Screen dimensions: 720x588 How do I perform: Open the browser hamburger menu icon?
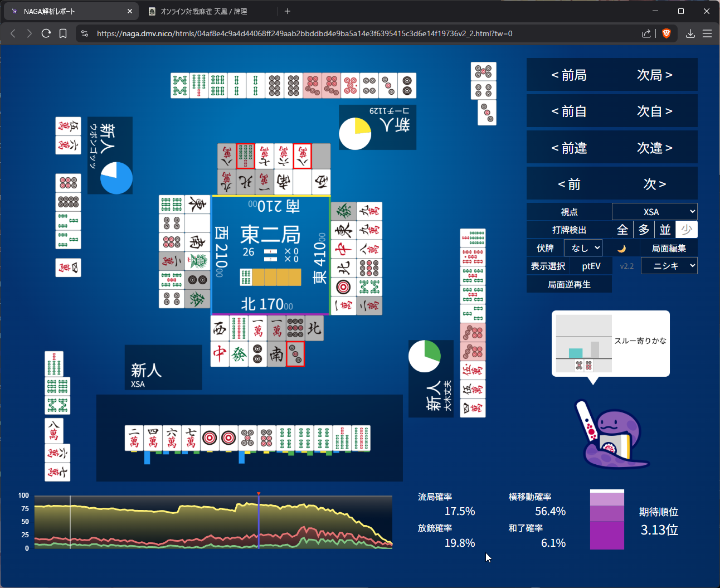coord(707,33)
